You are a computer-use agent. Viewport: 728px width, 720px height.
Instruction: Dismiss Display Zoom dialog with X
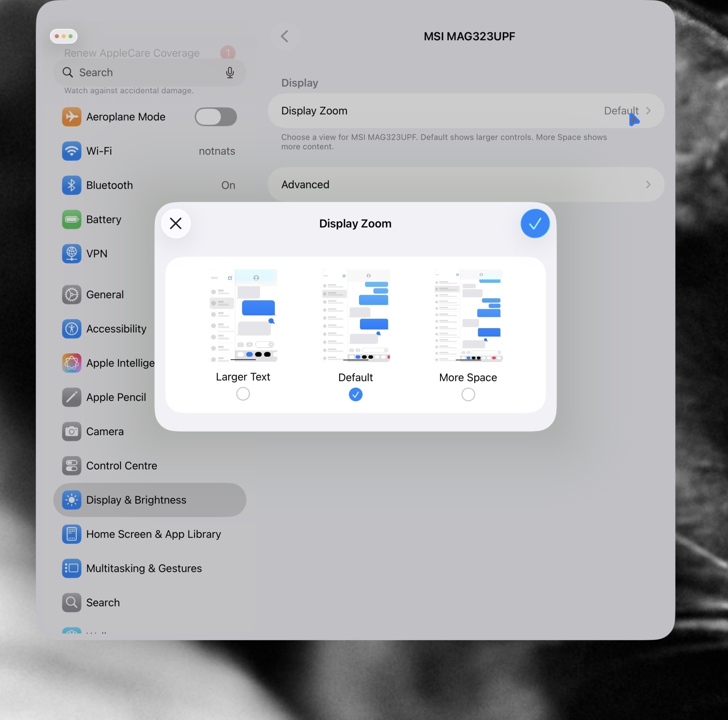pyautogui.click(x=175, y=224)
